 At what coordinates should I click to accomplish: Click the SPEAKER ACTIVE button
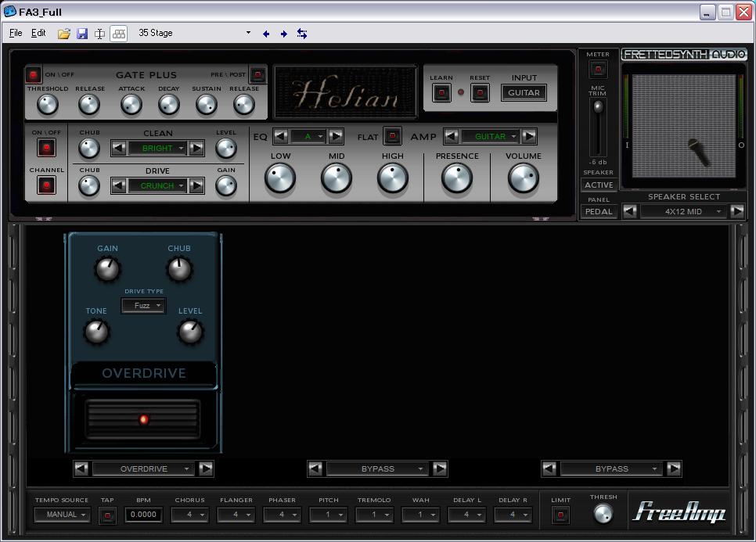(x=599, y=185)
